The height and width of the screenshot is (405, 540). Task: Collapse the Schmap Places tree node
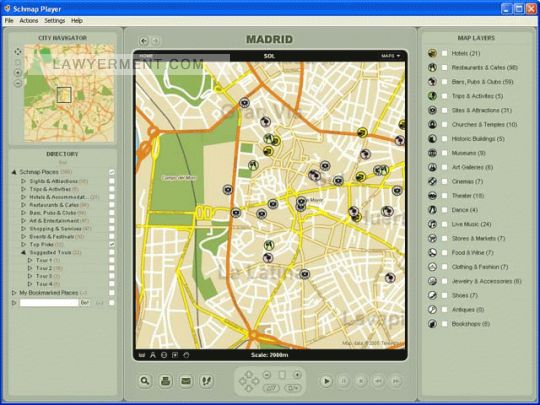pos(14,172)
